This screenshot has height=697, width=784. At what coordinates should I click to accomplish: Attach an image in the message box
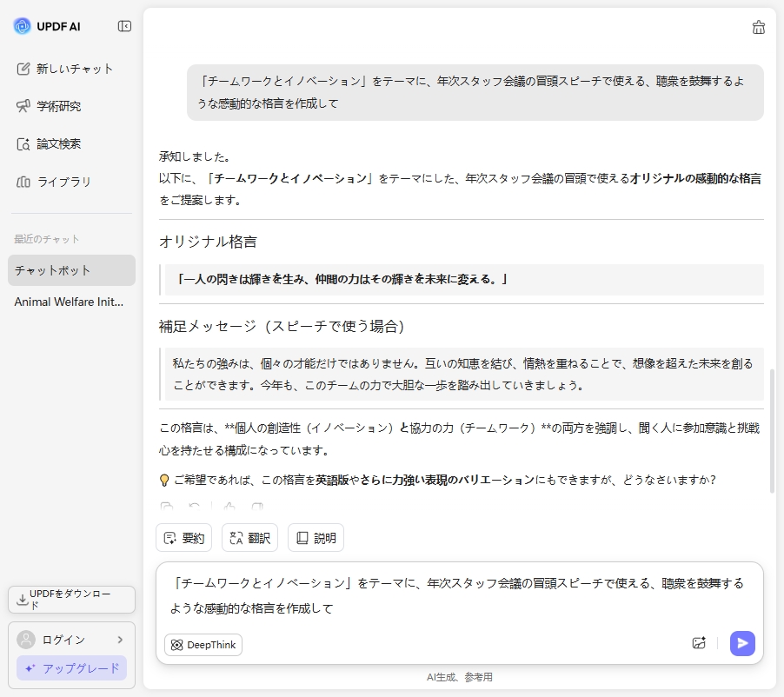(699, 643)
